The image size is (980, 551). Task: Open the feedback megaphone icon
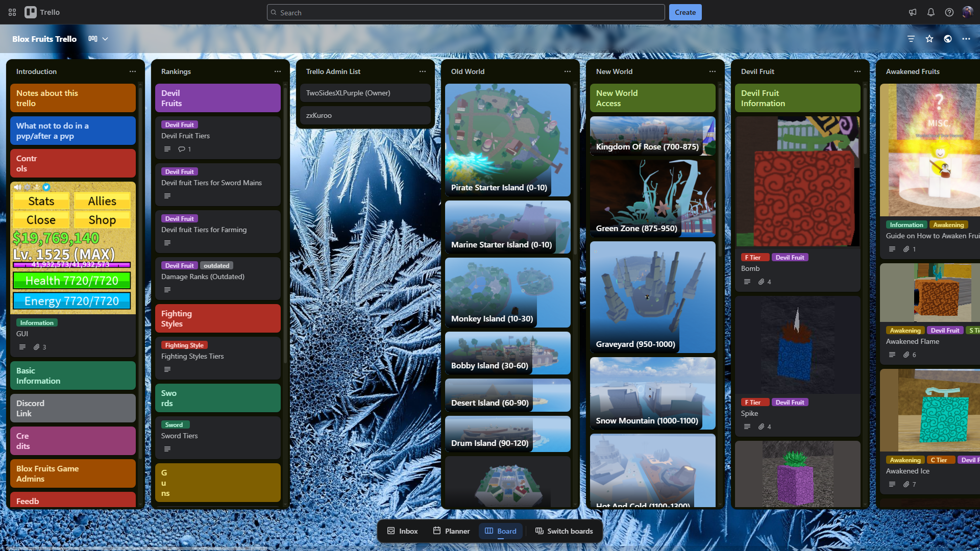click(913, 12)
